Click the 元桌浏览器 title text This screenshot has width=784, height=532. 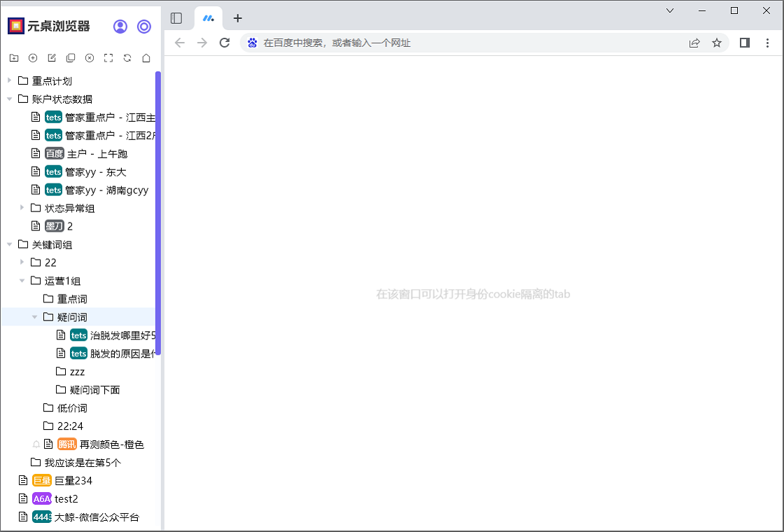(59, 26)
